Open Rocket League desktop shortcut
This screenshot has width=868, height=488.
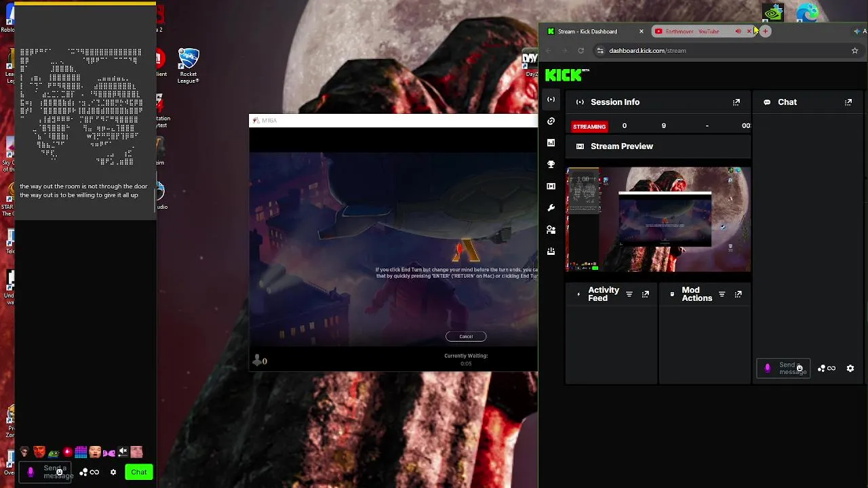coord(188,66)
